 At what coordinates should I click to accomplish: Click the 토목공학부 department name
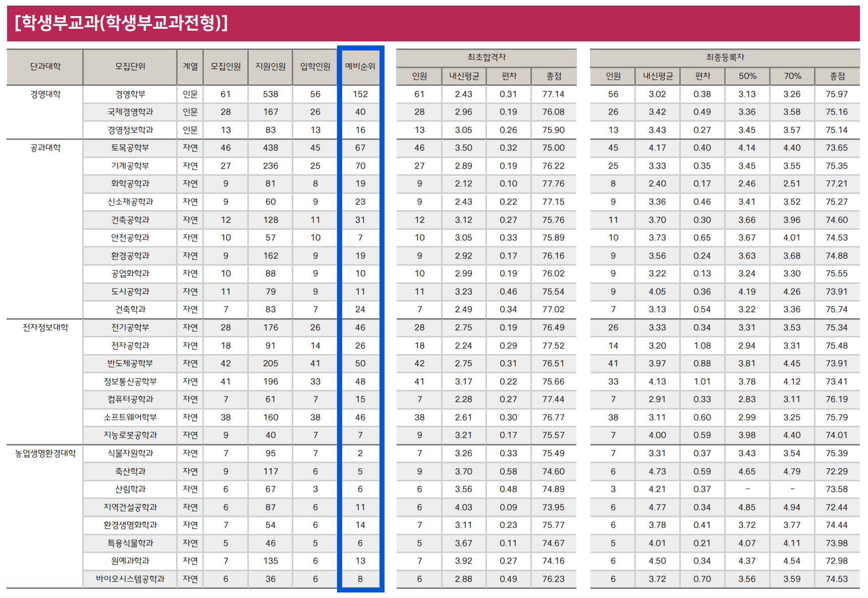130,148
